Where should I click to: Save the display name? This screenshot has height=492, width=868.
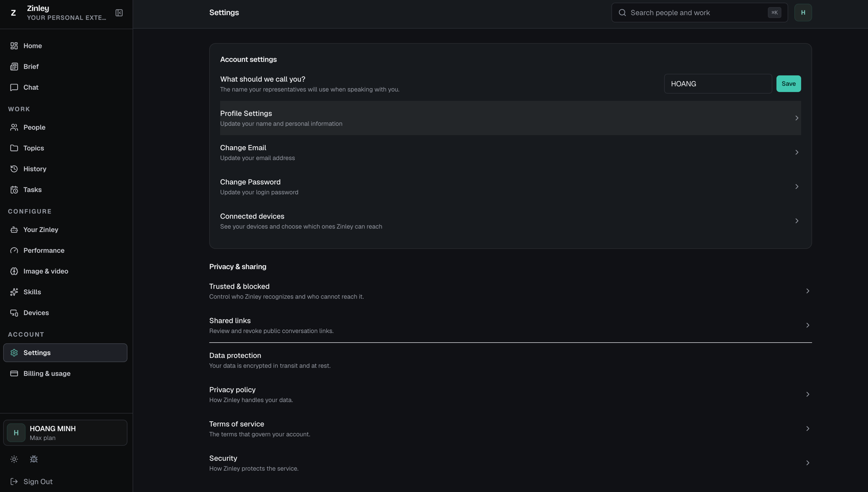[x=789, y=84]
